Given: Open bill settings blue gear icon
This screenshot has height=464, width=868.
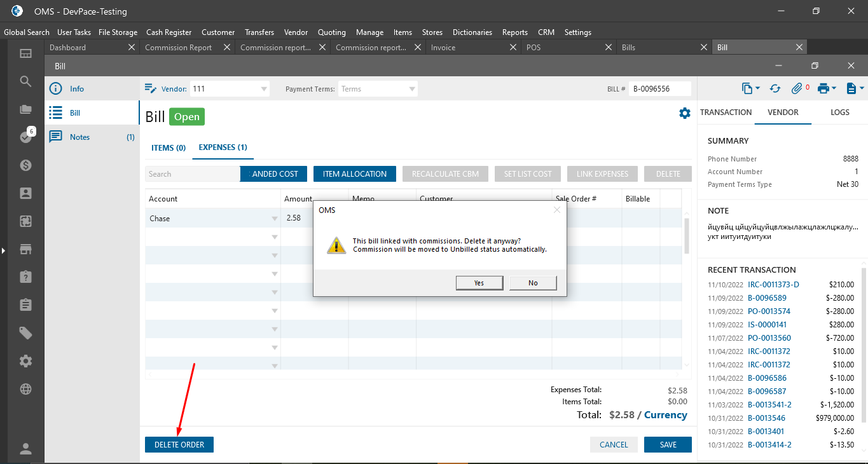Looking at the screenshot, I should [x=685, y=113].
